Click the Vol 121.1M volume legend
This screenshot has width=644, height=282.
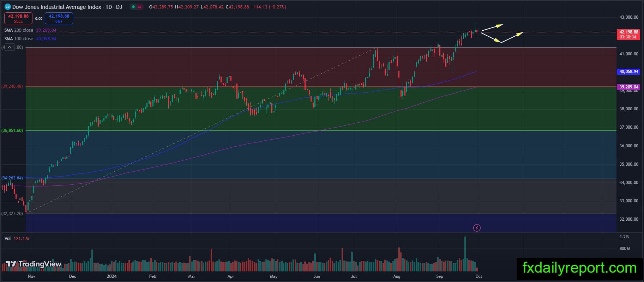17,239
